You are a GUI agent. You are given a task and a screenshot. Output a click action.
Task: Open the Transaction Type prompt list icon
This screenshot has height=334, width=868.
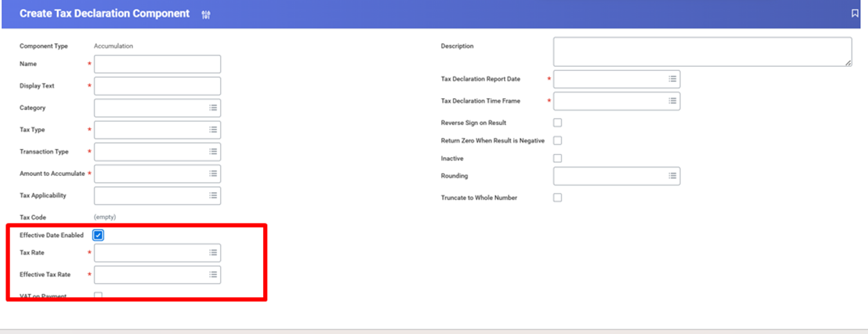tap(213, 152)
